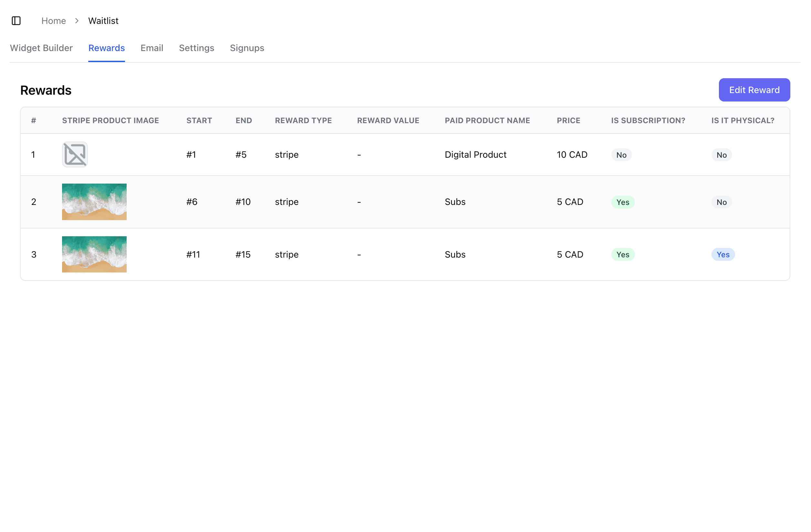
Task: Open the Home breadcrumb link
Action: click(54, 21)
